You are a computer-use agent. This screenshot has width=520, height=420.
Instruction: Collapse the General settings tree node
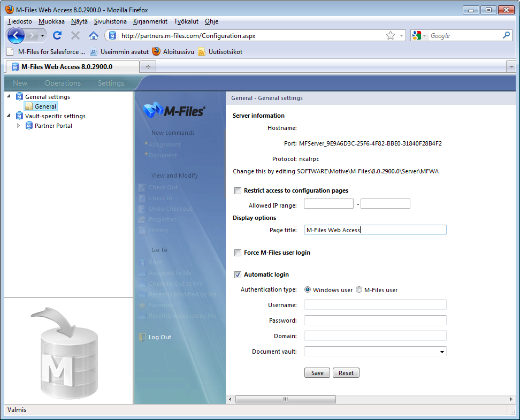(x=9, y=96)
